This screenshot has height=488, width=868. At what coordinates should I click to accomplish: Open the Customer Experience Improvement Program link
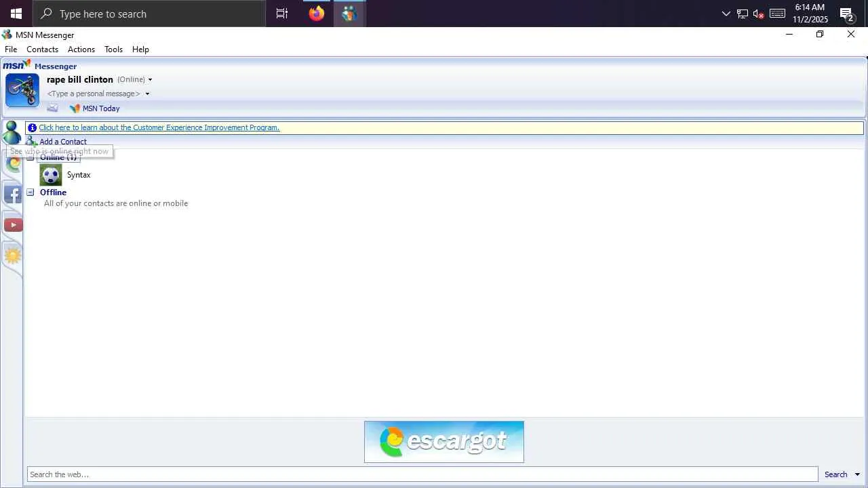click(159, 127)
